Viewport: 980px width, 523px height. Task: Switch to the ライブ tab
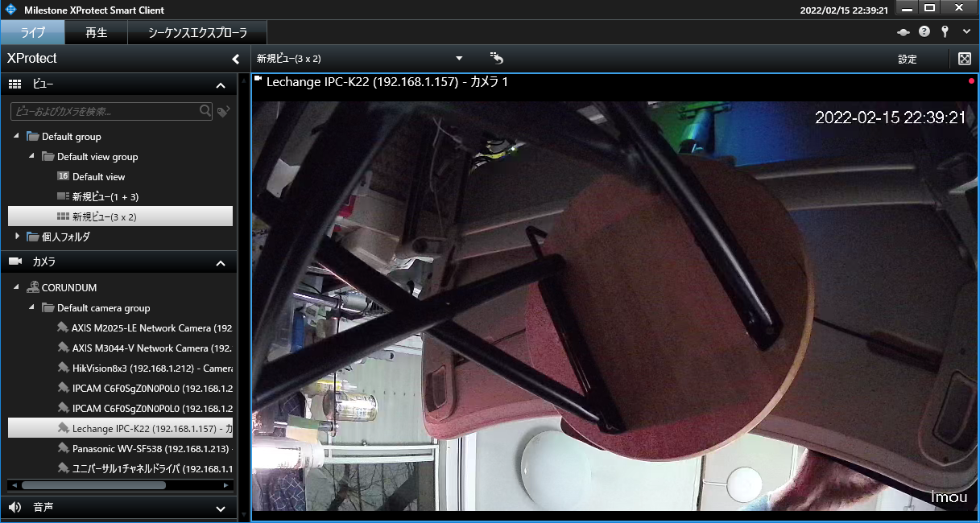(33, 33)
